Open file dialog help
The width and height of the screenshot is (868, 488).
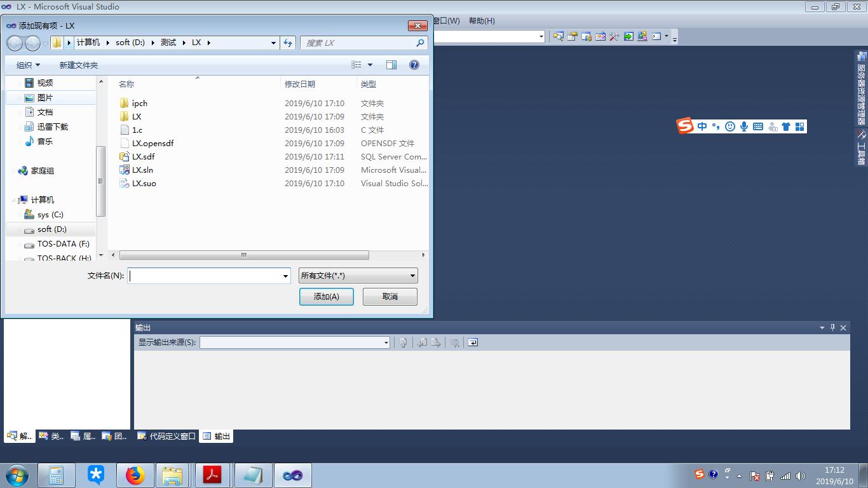coord(414,65)
